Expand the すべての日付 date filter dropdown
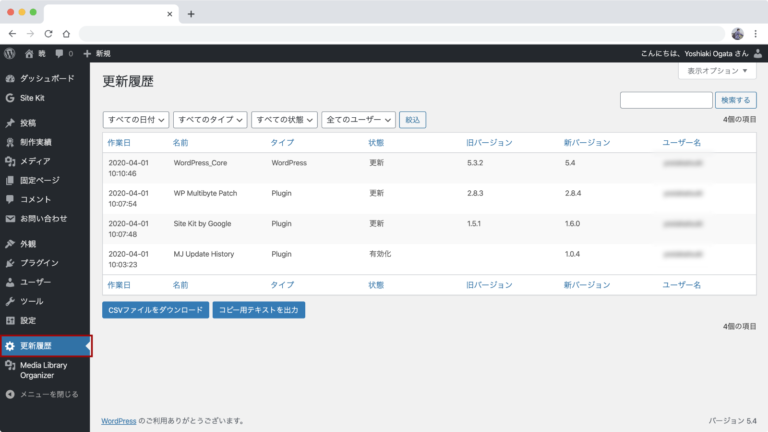Screen dimensions: 768x432 click(x=135, y=119)
